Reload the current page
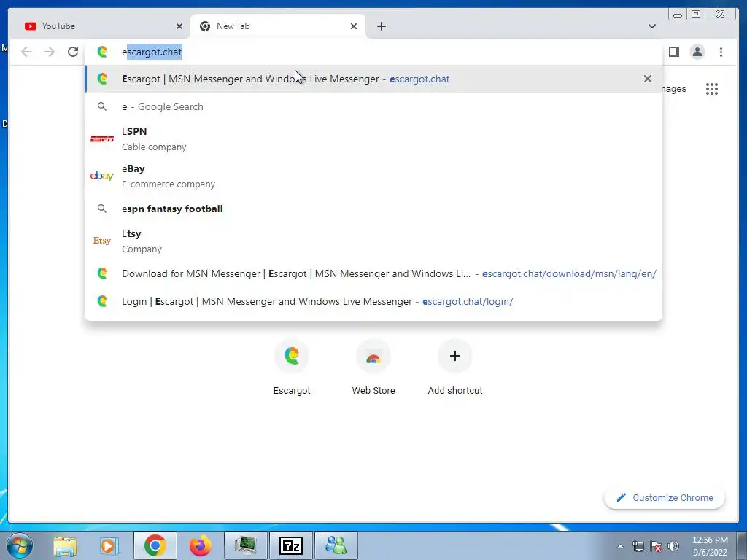Viewport: 747px width, 560px height. pos(73,52)
